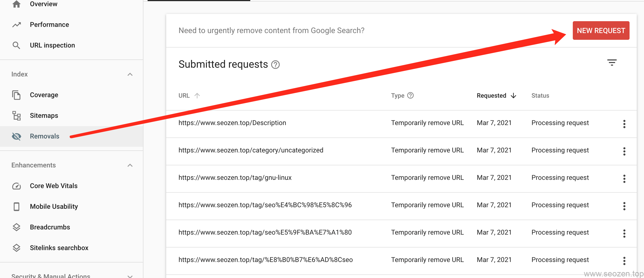Screen dimensions: 644x278
Task: Open Sitemaps from the sidebar
Action: [x=44, y=116]
